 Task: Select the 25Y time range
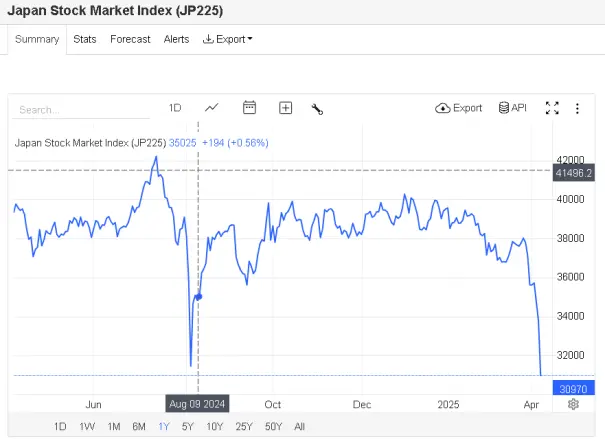pyautogui.click(x=244, y=426)
